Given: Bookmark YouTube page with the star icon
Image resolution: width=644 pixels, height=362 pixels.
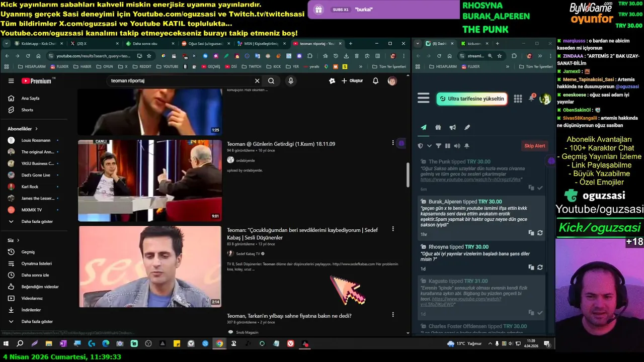Looking at the screenshot, I should (x=149, y=56).
